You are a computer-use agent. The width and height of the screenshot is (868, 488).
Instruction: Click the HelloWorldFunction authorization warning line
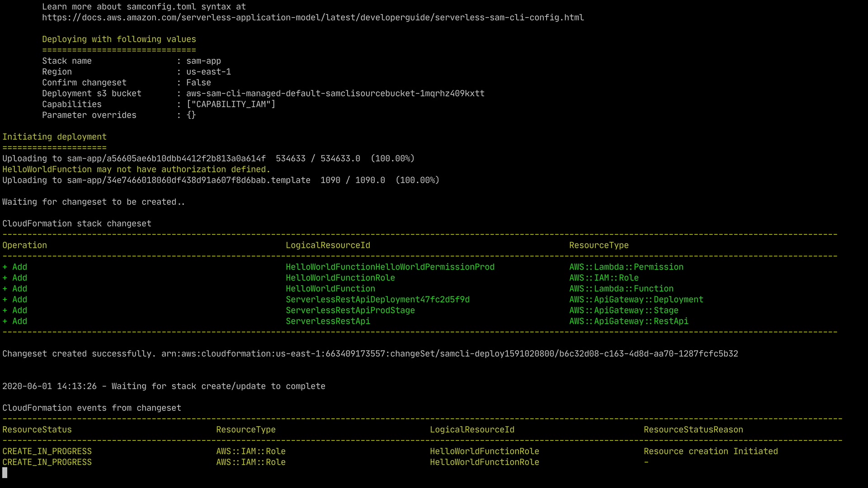tap(136, 169)
